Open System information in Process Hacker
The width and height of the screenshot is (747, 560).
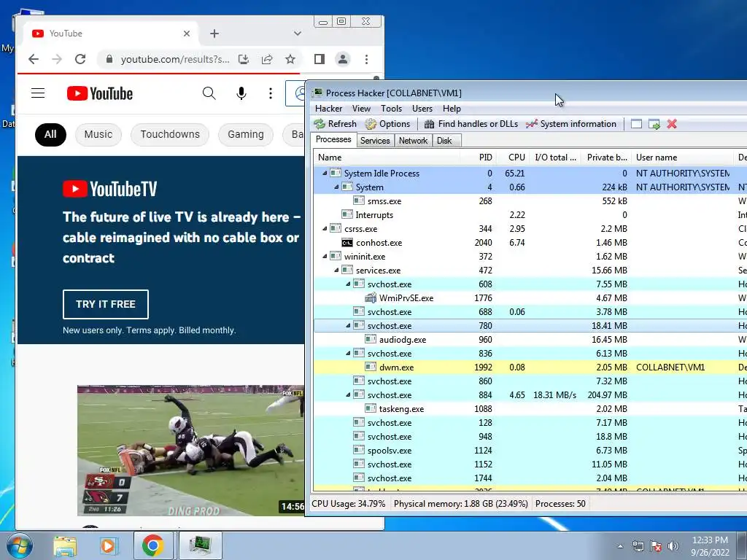point(570,124)
